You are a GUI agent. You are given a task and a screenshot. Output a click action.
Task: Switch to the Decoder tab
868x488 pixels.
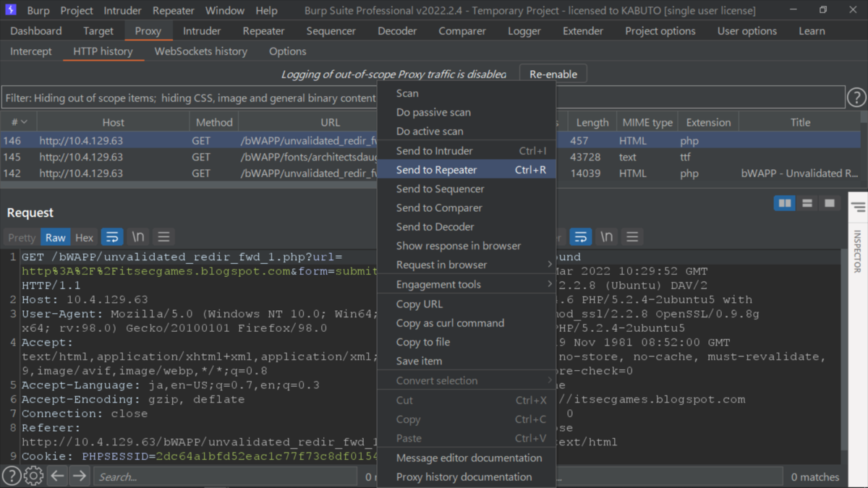coord(397,31)
